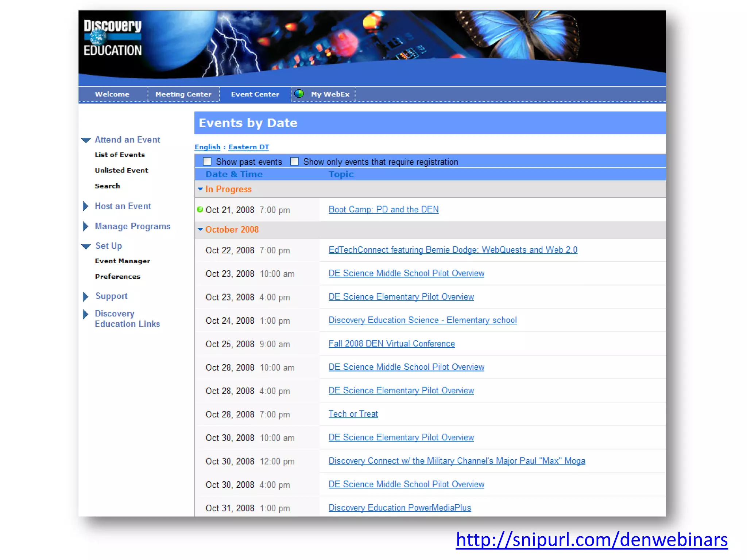Change the Eastern DT time zone link
This screenshot has height=560, width=747.
[248, 147]
